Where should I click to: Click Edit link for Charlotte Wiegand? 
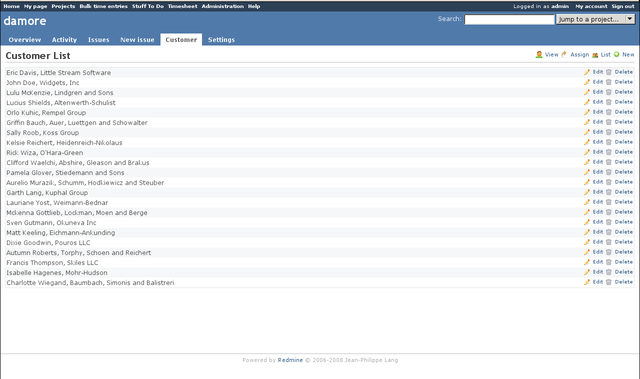[x=598, y=282]
